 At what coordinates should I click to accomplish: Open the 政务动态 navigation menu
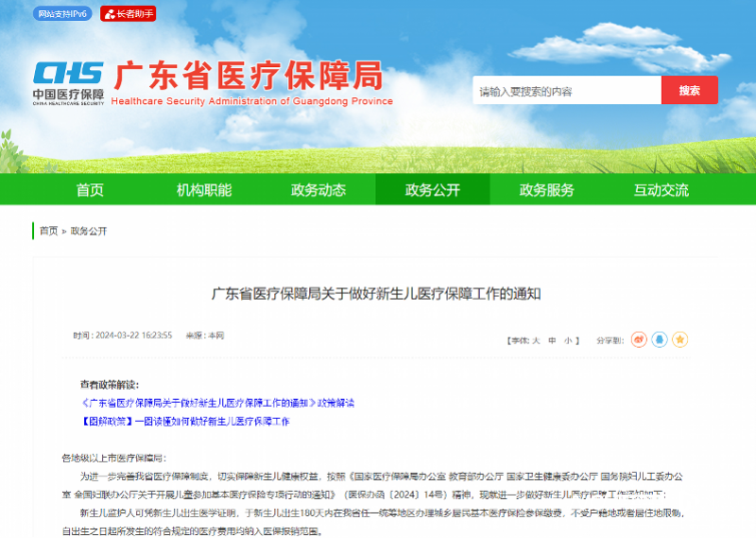point(318,190)
